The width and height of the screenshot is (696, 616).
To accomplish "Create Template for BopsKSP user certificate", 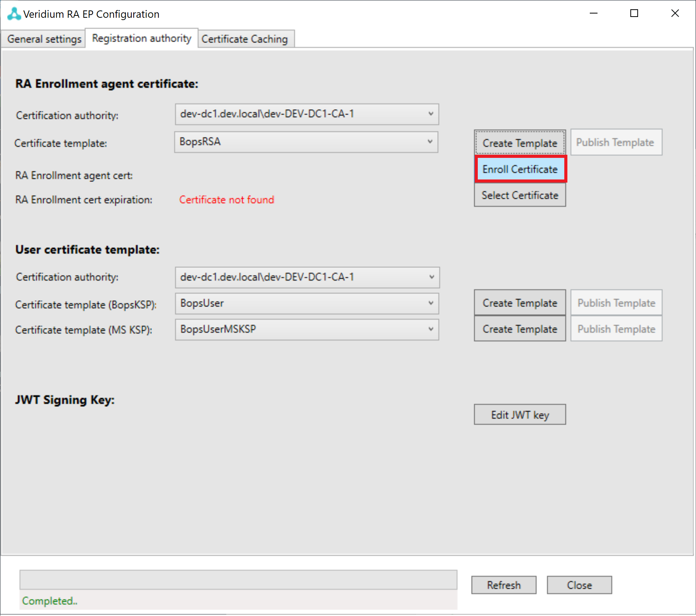I will (x=519, y=303).
